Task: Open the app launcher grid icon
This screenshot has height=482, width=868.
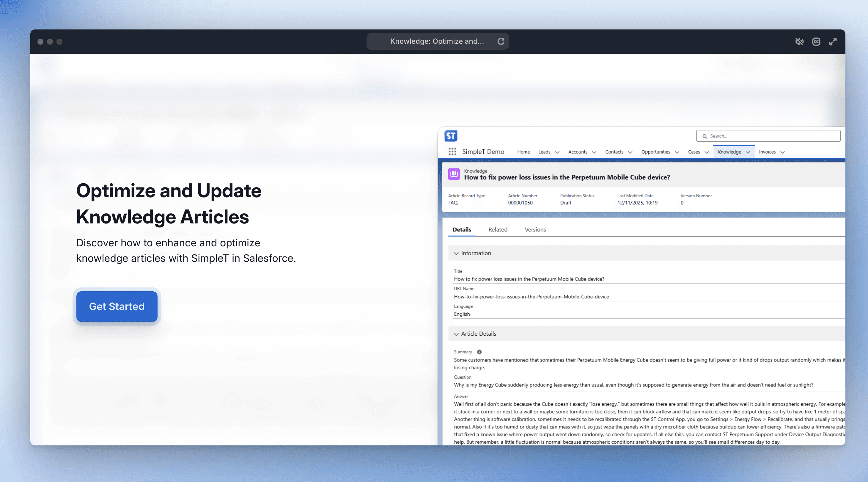Action: pos(452,152)
